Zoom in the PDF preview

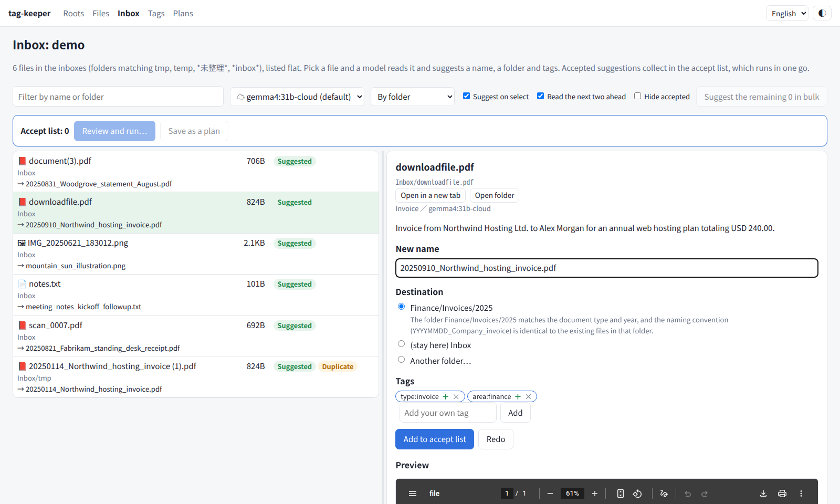coord(595,493)
